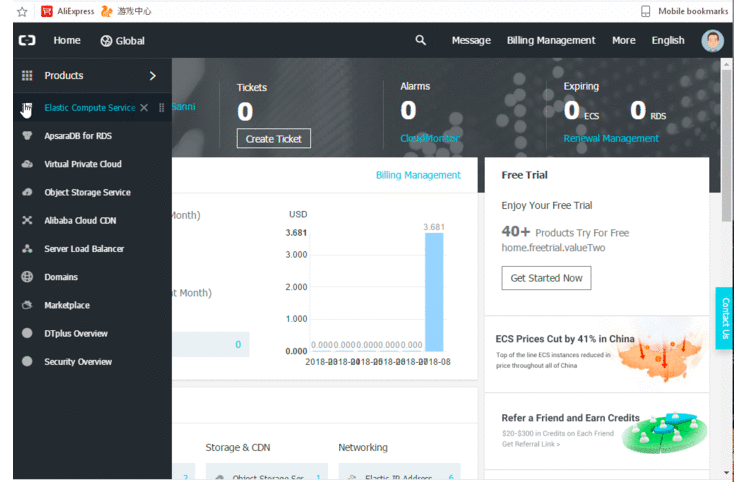Viewport: 746px width, 482px height.
Task: Open Marketplace from sidebar
Action: pos(67,305)
